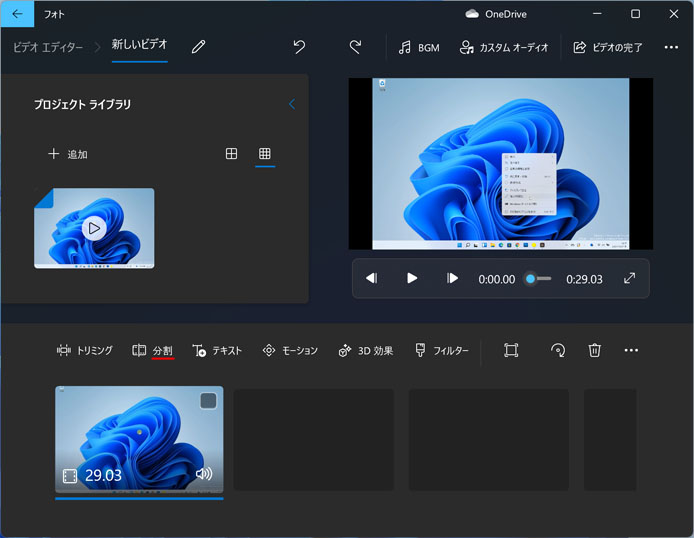Adjust clip volume speaker icon
694x538 pixels.
pyautogui.click(x=204, y=474)
